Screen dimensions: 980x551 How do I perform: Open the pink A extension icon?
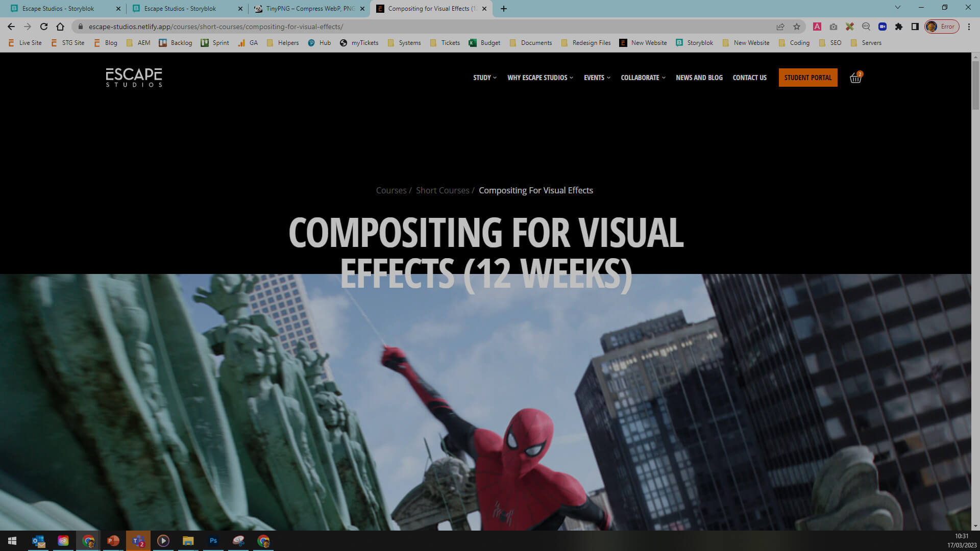[817, 27]
